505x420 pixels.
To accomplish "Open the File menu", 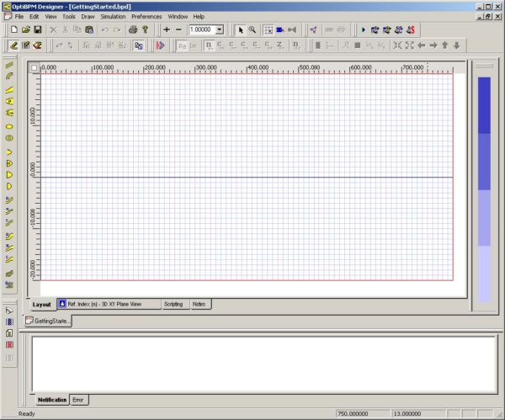I will [x=19, y=17].
